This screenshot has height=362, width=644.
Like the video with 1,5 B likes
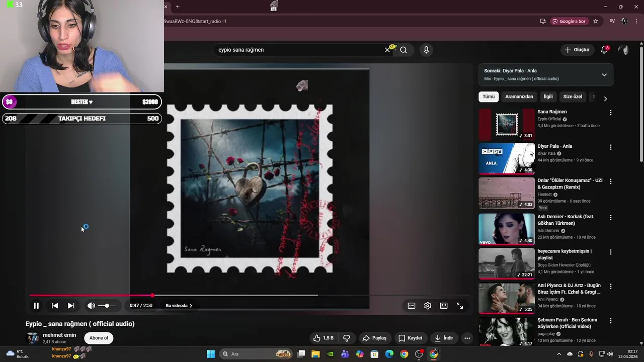point(323,338)
